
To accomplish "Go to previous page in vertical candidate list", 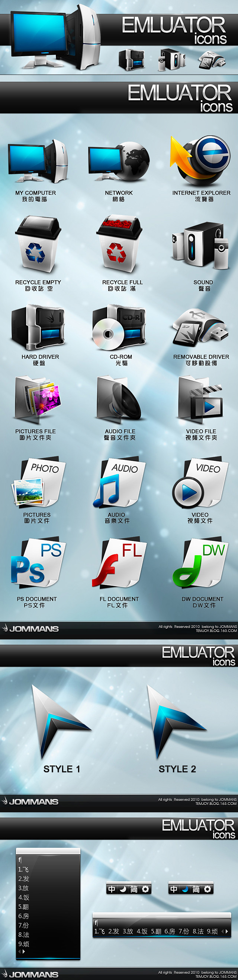I will pos(19,951).
